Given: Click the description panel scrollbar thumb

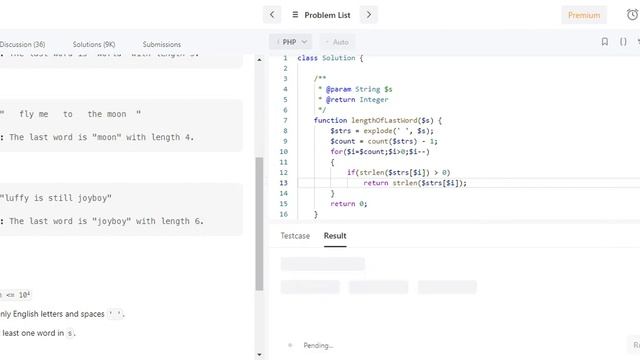Looking at the screenshot, I should tap(259, 224).
